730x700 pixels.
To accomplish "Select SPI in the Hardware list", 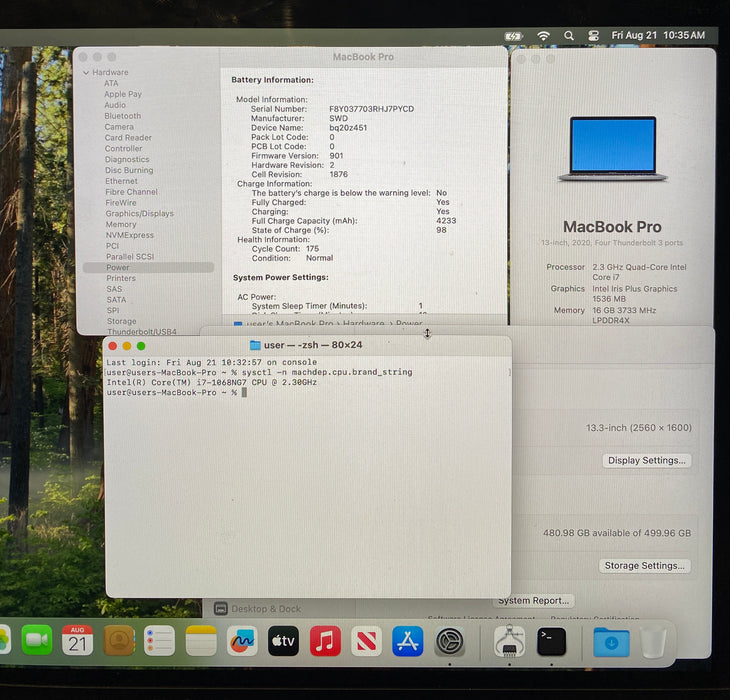I will pos(113,310).
